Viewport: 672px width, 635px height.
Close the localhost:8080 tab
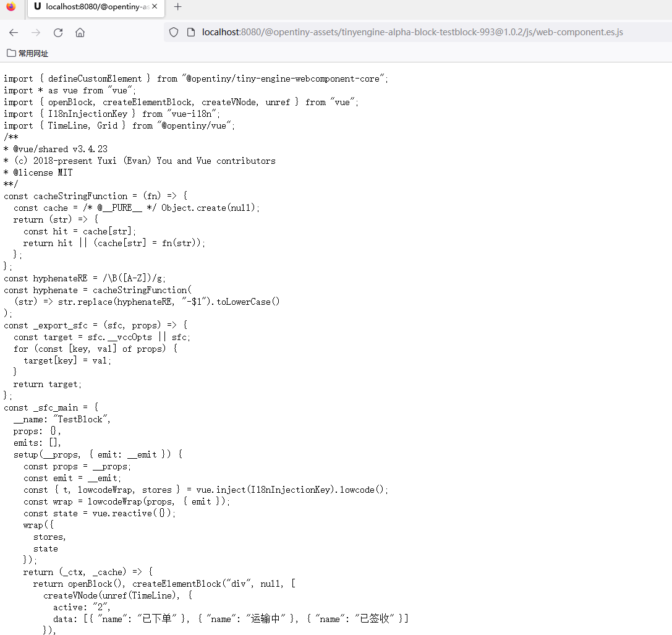coord(155,7)
